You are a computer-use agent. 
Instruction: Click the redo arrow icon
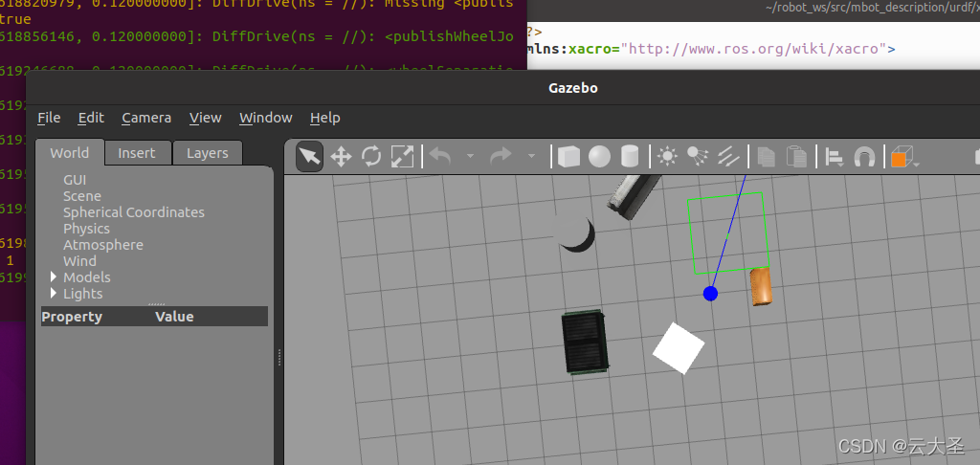(501, 156)
